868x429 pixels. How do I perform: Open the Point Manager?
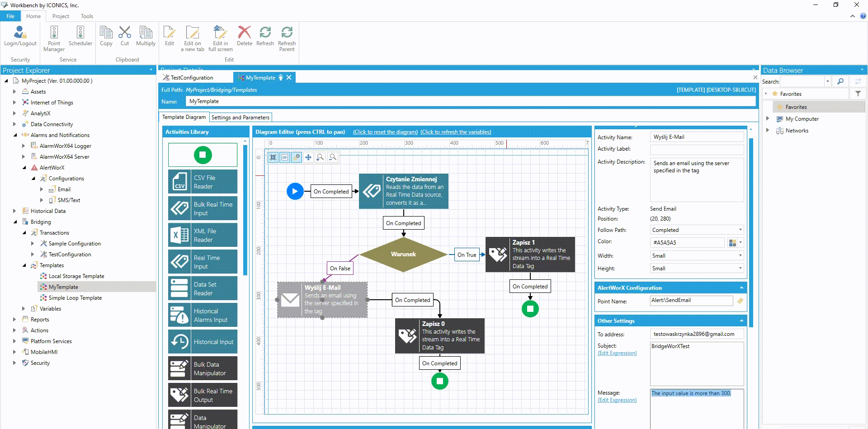pyautogui.click(x=54, y=38)
